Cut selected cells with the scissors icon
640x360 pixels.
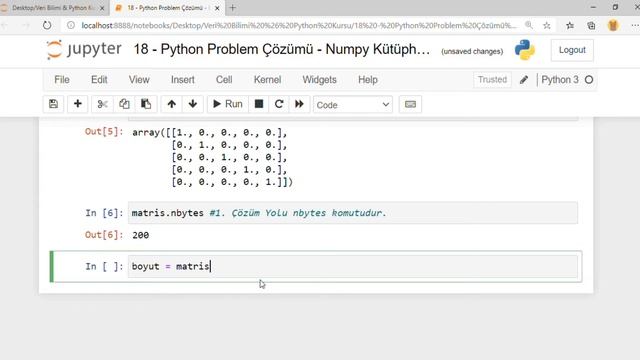click(x=102, y=104)
